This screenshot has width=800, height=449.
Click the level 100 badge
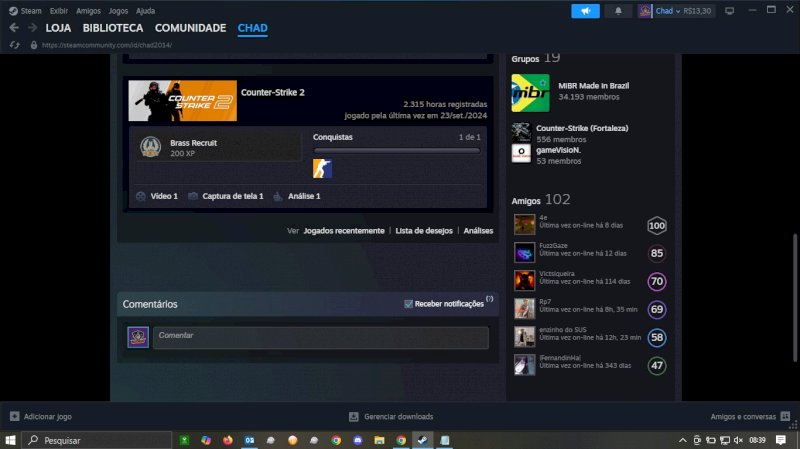click(657, 226)
